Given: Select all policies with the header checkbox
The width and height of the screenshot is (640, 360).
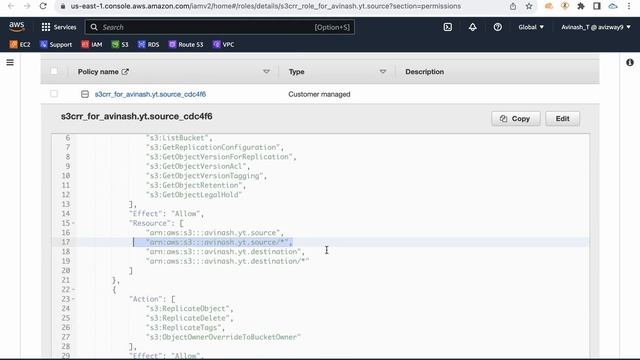Looking at the screenshot, I should [x=54, y=72].
